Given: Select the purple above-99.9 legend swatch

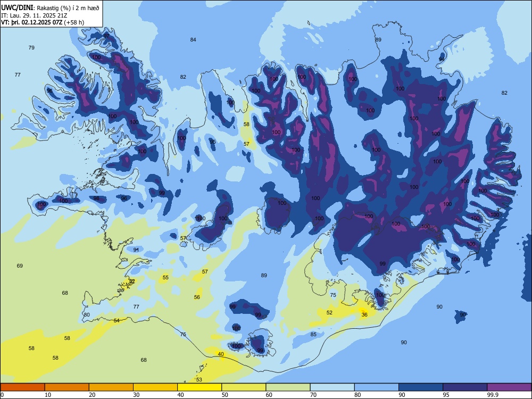Looking at the screenshot, I should pyautogui.click(x=509, y=387).
